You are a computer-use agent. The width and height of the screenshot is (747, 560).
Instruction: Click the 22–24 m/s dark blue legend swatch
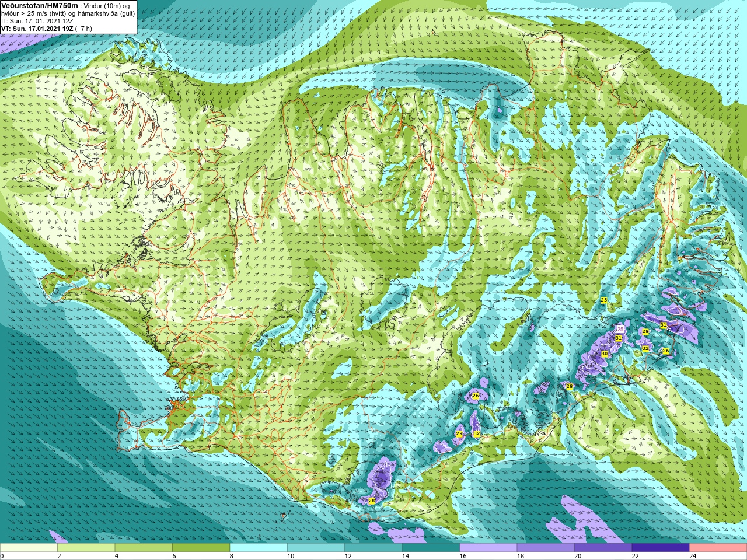(x=661, y=548)
